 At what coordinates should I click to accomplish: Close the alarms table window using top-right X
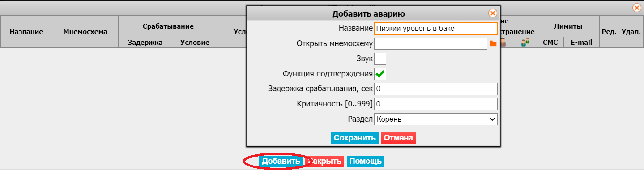point(636,8)
